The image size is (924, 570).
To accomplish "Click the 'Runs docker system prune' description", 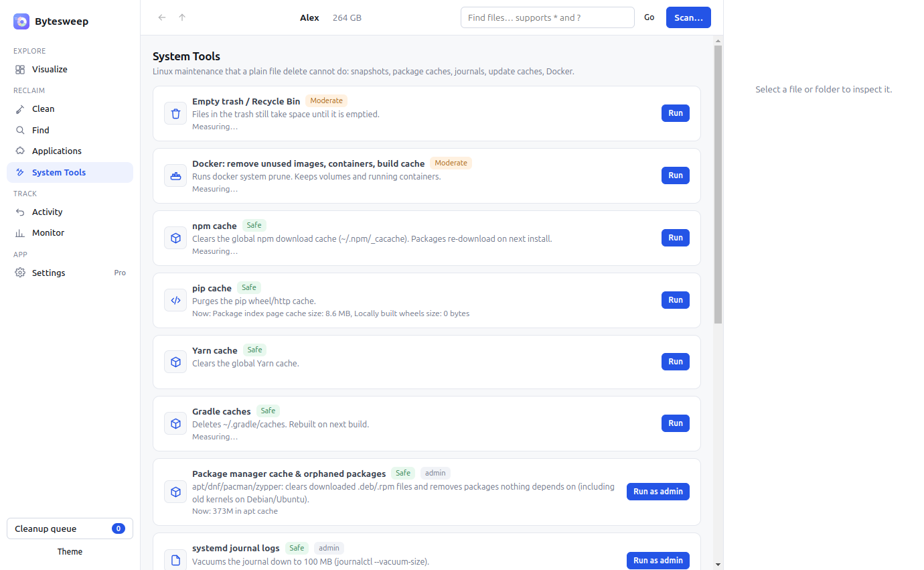I will (x=317, y=177).
